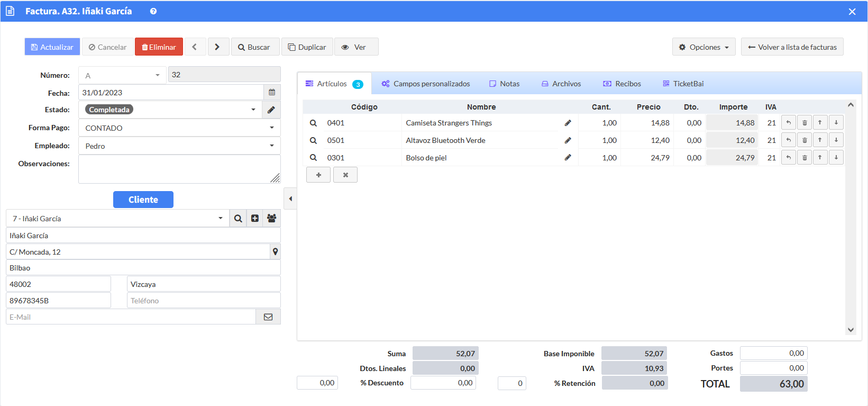The height and width of the screenshot is (406, 868).
Task: Delete the Altavoz Bluetooth Verde line
Action: 805,140
